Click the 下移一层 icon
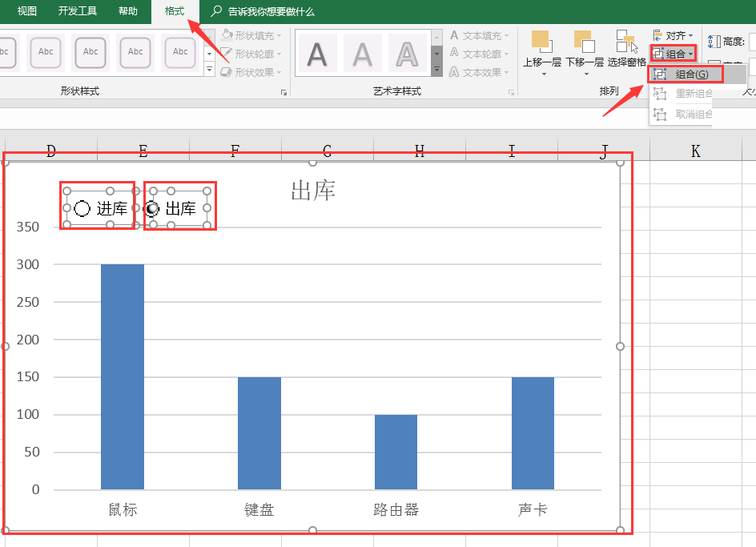Screen dimensions: 756x547 [x=584, y=42]
